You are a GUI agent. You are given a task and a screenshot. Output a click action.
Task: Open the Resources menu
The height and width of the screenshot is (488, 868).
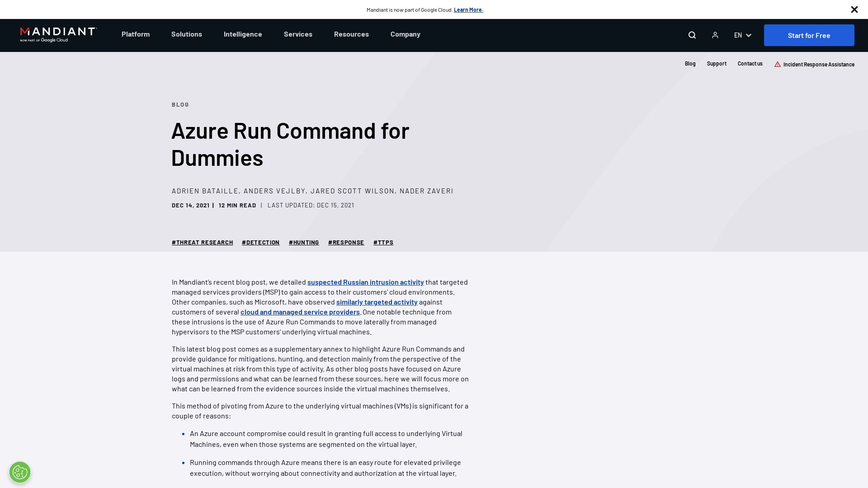pos(351,34)
